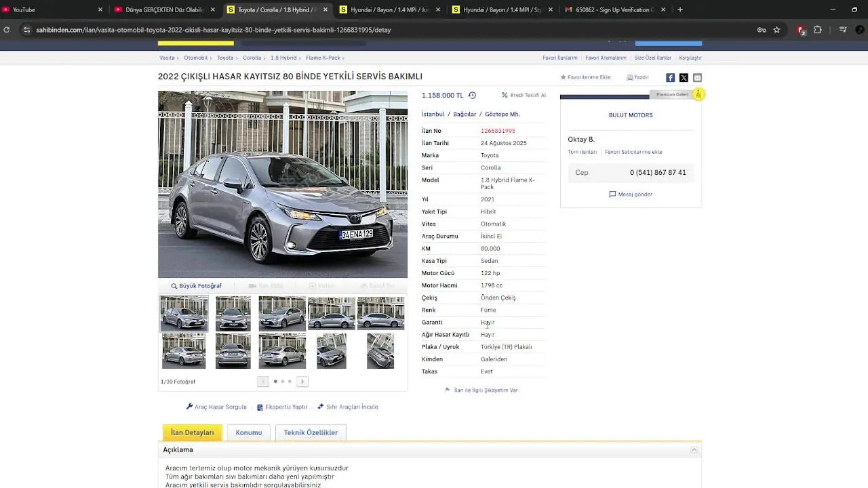The width and height of the screenshot is (868, 488).
Task: Go to Flame X-Pack breadcrumb
Action: [323, 58]
